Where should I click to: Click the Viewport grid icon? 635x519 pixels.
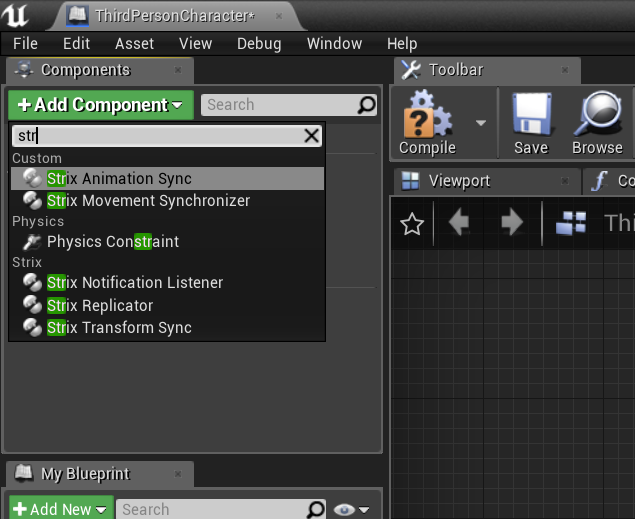410,181
